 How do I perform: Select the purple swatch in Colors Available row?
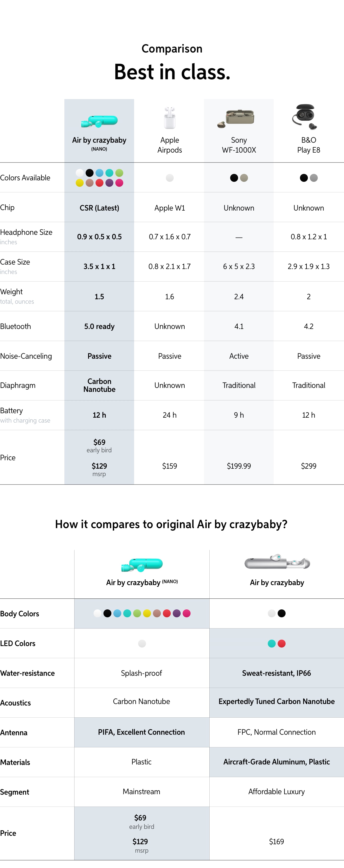[x=109, y=183]
